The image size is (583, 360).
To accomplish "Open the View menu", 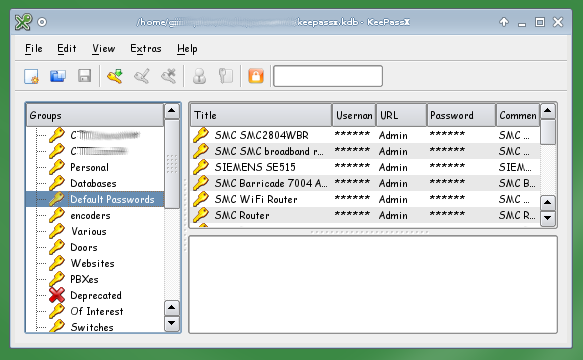I will coord(103,49).
